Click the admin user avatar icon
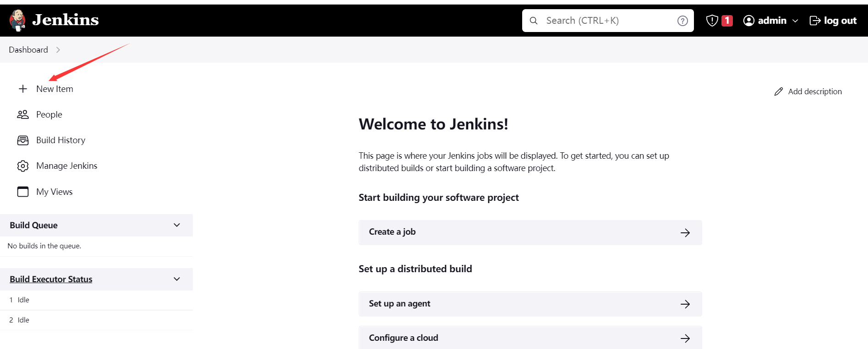This screenshot has width=868, height=349. (748, 21)
